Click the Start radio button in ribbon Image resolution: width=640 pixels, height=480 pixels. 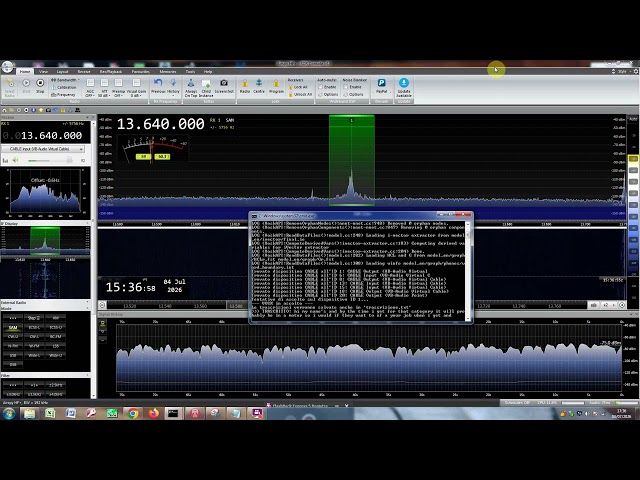pos(26,85)
